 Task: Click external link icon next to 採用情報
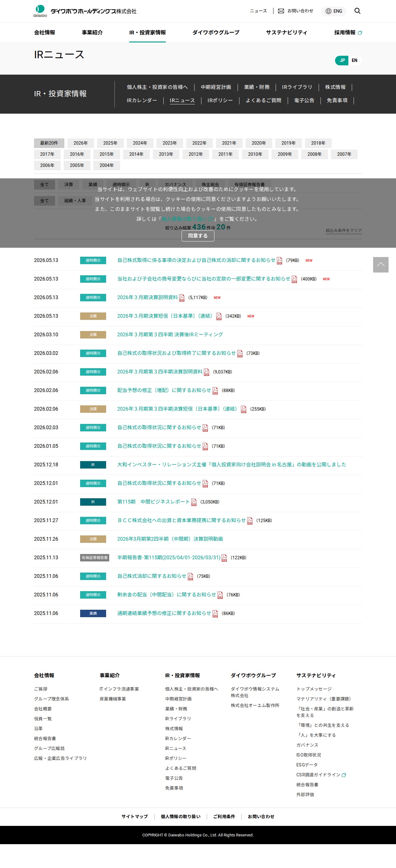pos(359,33)
